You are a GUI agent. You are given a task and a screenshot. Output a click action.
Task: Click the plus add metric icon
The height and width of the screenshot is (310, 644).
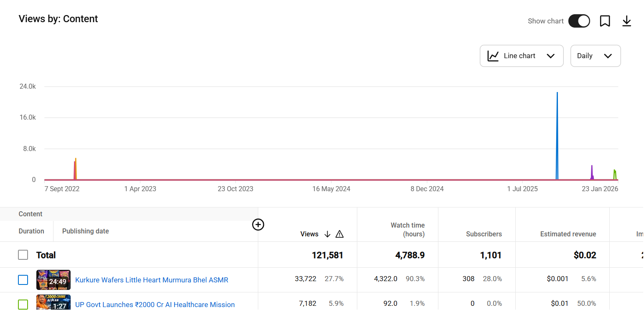click(x=258, y=225)
